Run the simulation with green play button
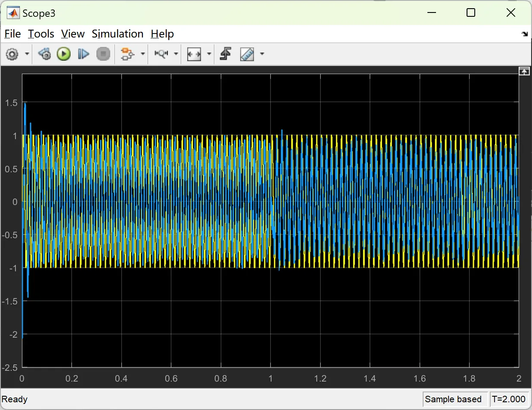 64,54
